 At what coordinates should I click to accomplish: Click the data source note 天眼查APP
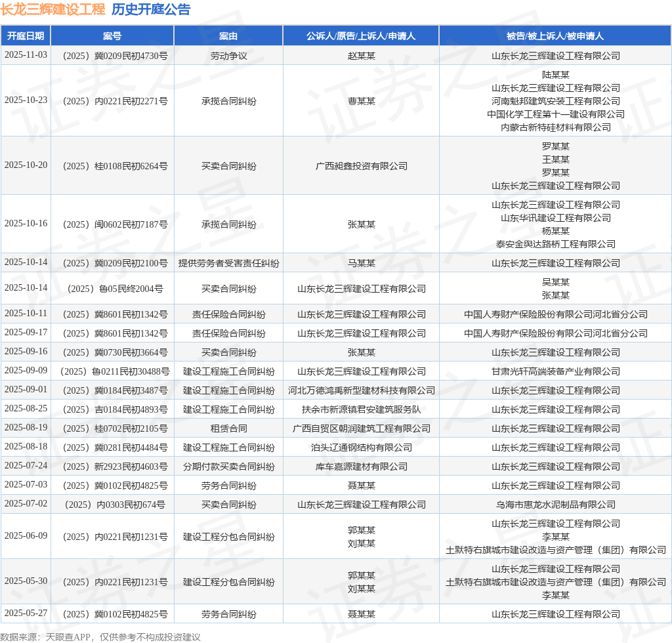pos(68,638)
